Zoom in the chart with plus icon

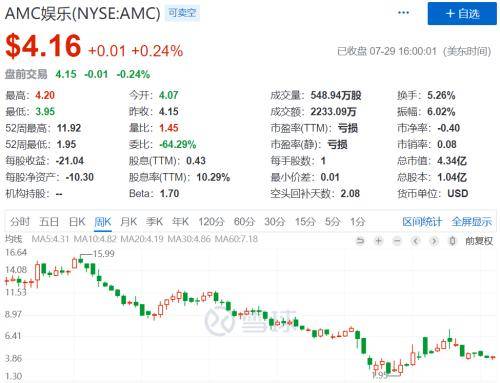378,241
